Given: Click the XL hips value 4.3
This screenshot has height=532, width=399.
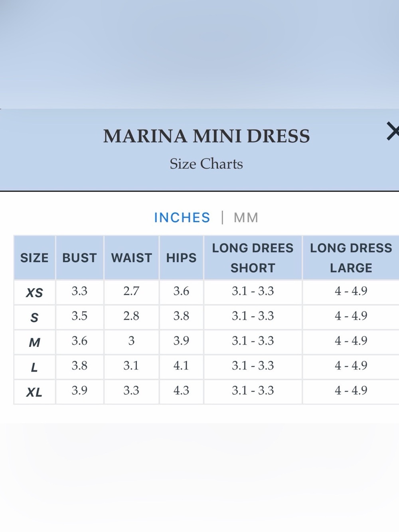Looking at the screenshot, I should (x=181, y=390).
